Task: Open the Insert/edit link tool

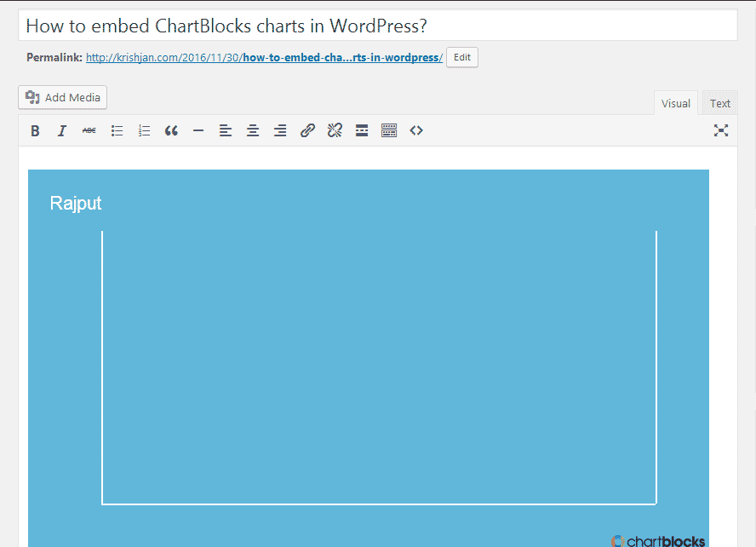Action: pyautogui.click(x=307, y=130)
